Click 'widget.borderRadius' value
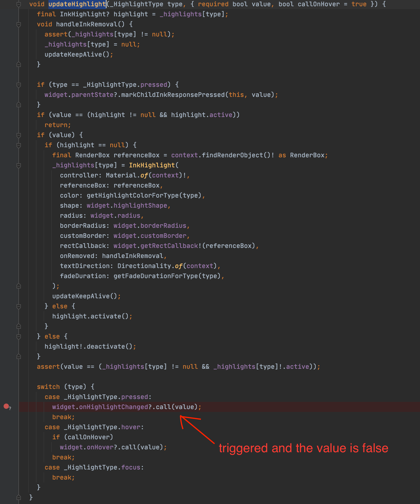The image size is (420, 504). pos(150,226)
